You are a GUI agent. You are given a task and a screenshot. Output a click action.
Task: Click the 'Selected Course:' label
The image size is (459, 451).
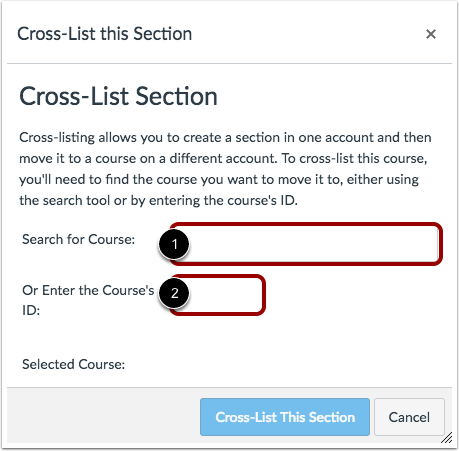tap(74, 364)
